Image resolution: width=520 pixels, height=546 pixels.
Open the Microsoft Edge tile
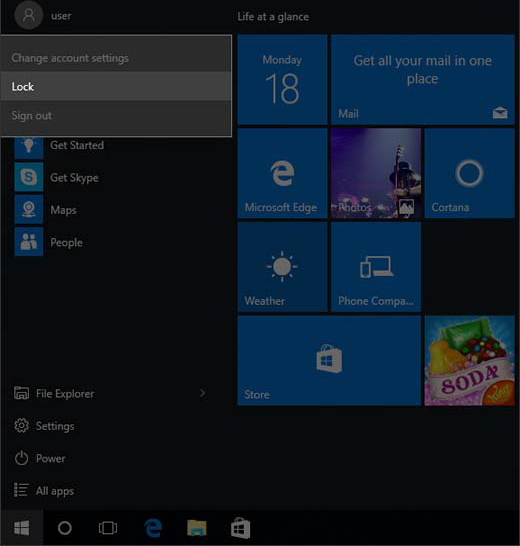tap(282, 173)
